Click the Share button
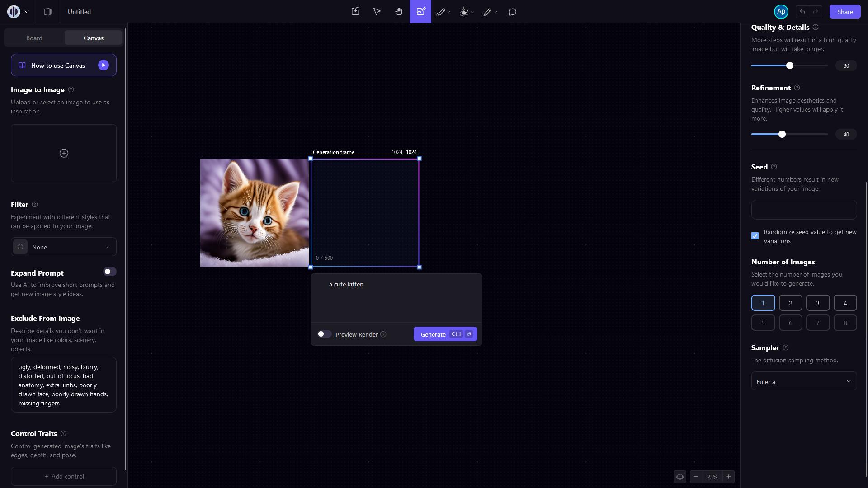The width and height of the screenshot is (868, 488). (844, 12)
